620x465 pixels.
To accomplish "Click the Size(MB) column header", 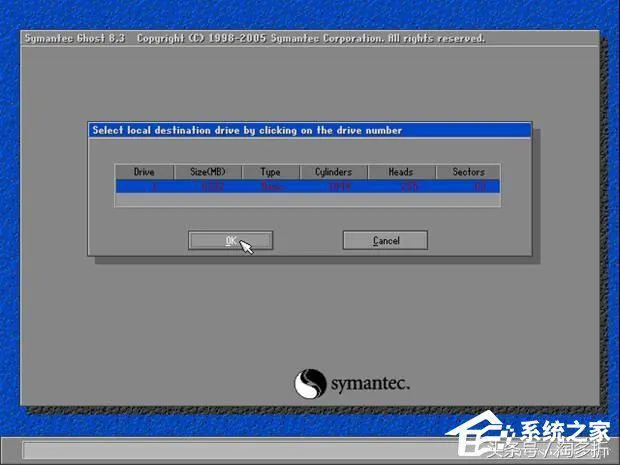I will (x=208, y=172).
